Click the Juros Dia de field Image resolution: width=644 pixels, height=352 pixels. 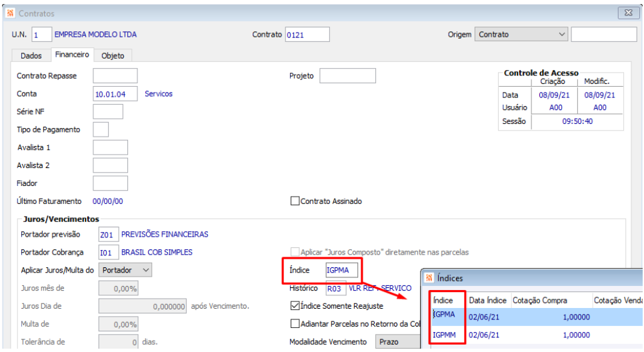142,306
